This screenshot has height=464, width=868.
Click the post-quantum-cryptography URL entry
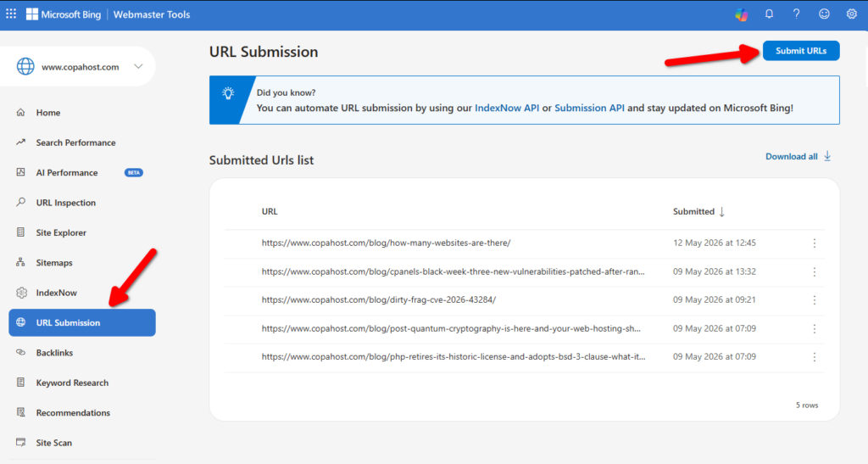click(x=451, y=328)
